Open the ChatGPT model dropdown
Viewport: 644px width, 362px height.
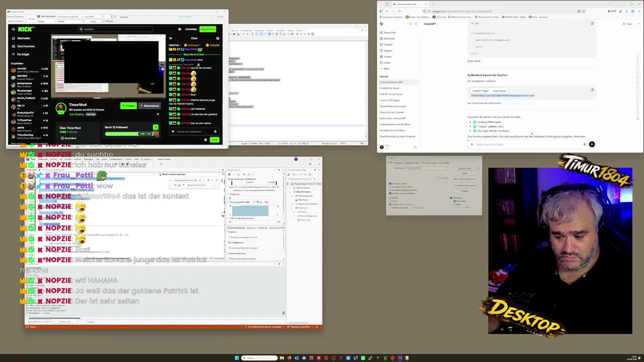(431, 24)
